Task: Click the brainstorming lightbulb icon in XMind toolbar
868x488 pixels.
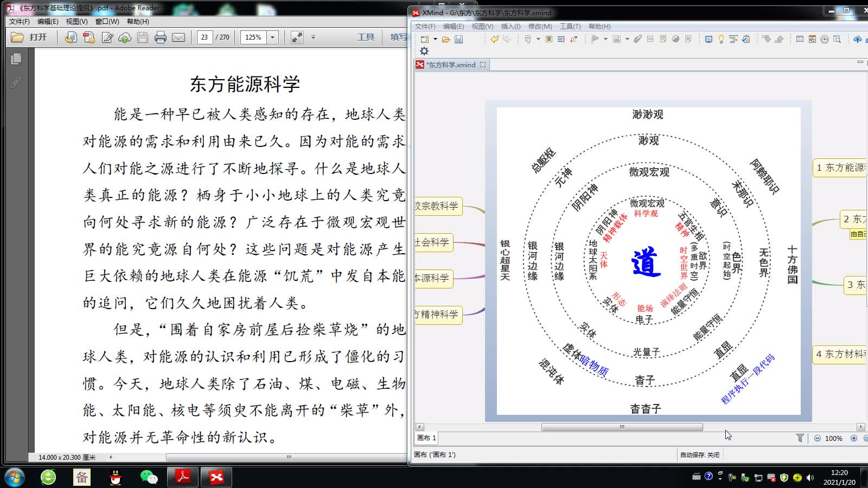Action: pos(721,39)
